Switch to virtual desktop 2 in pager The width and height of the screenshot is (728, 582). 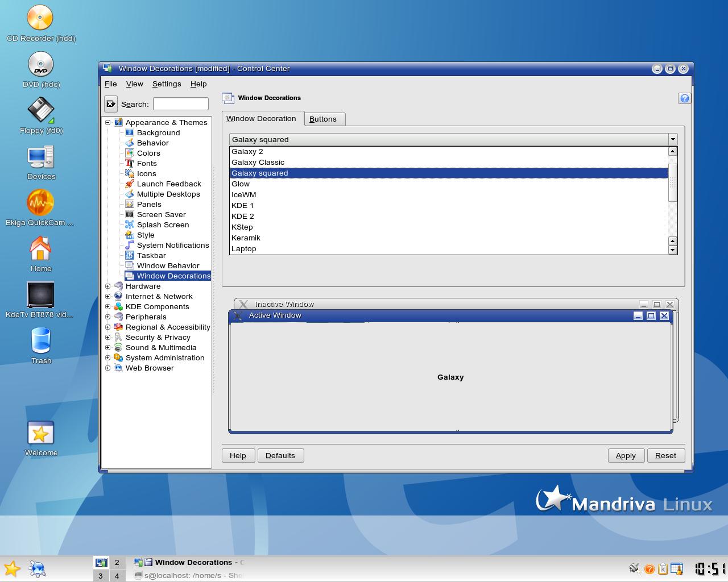click(117, 562)
